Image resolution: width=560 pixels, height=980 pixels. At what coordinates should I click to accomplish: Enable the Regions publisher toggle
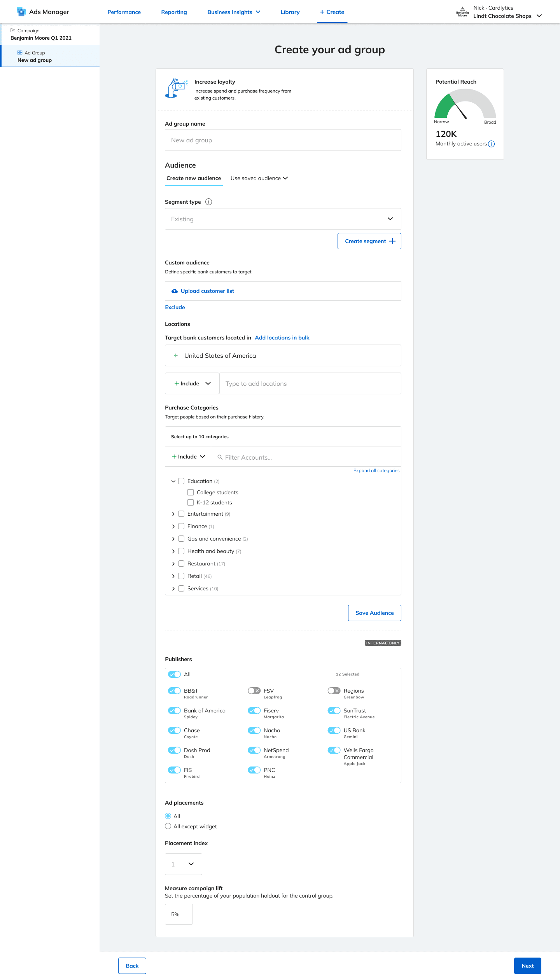tap(334, 691)
